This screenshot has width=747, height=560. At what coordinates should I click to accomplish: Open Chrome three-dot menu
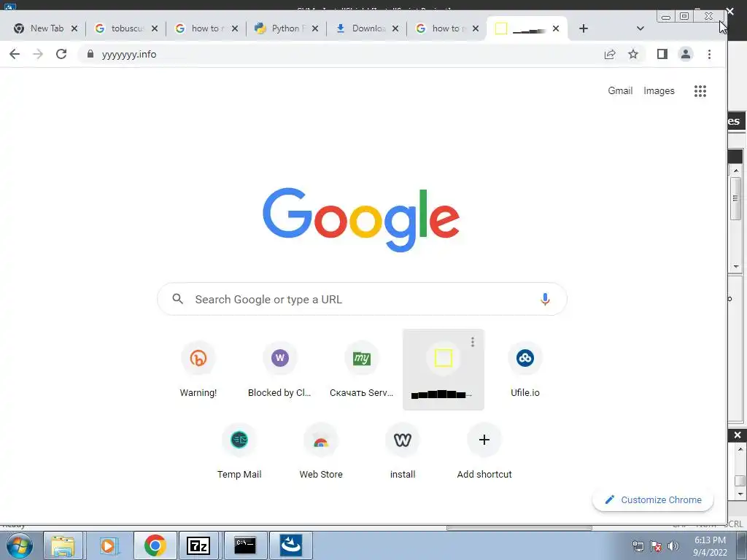[709, 54]
